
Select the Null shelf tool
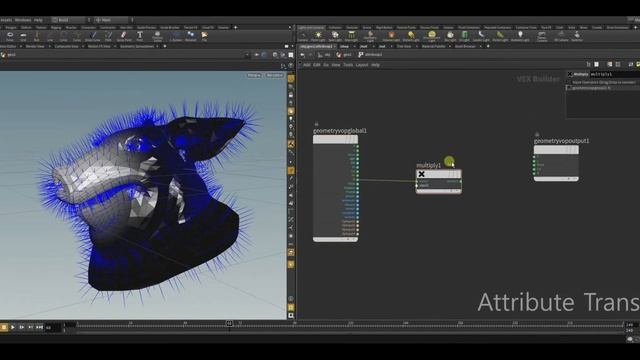[x=37, y=37]
